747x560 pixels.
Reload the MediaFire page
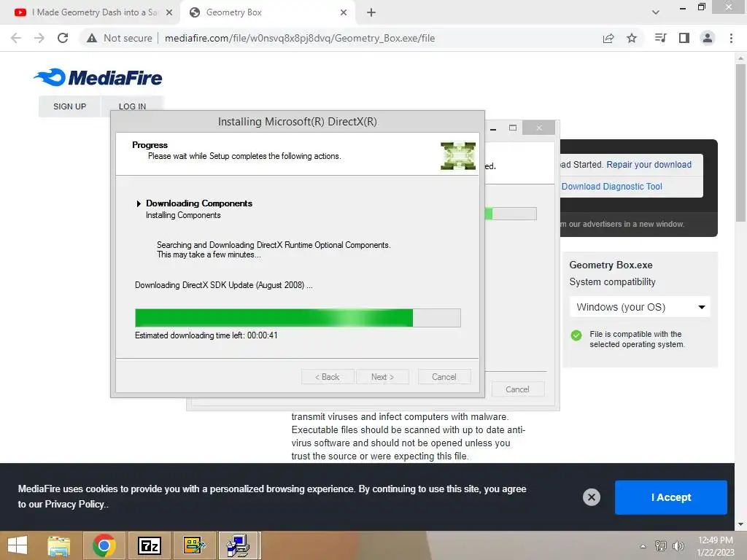(63, 38)
